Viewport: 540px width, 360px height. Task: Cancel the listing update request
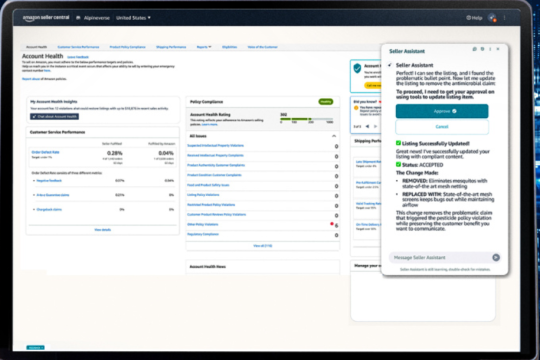[x=442, y=127]
